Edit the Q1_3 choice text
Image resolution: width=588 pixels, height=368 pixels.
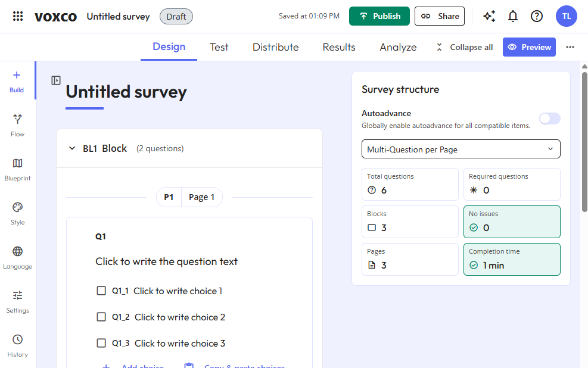(x=180, y=343)
